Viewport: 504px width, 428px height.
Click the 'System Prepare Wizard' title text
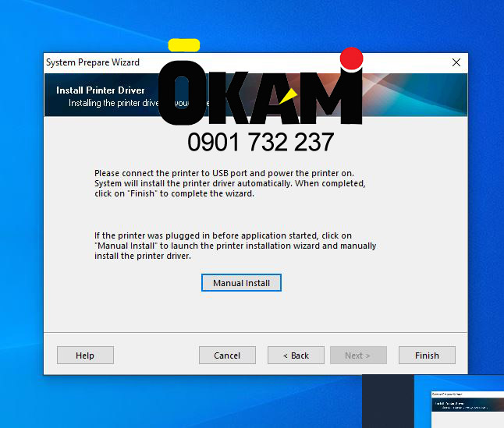93,62
